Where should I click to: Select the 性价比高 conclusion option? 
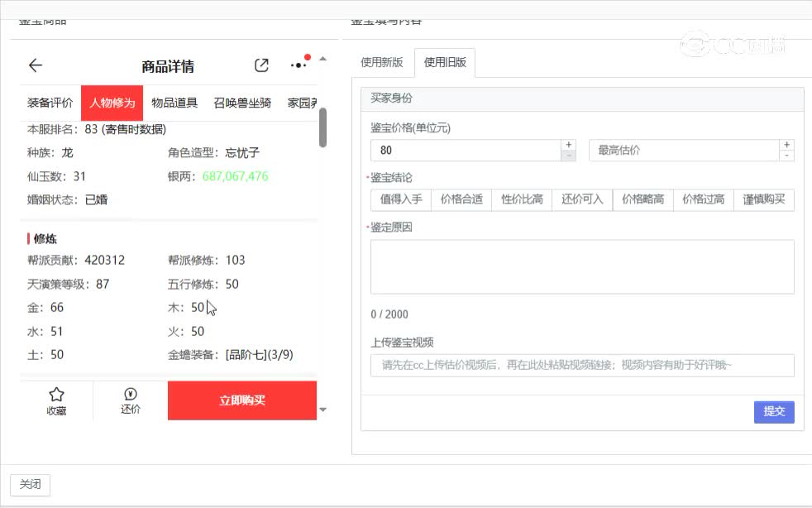tap(521, 199)
